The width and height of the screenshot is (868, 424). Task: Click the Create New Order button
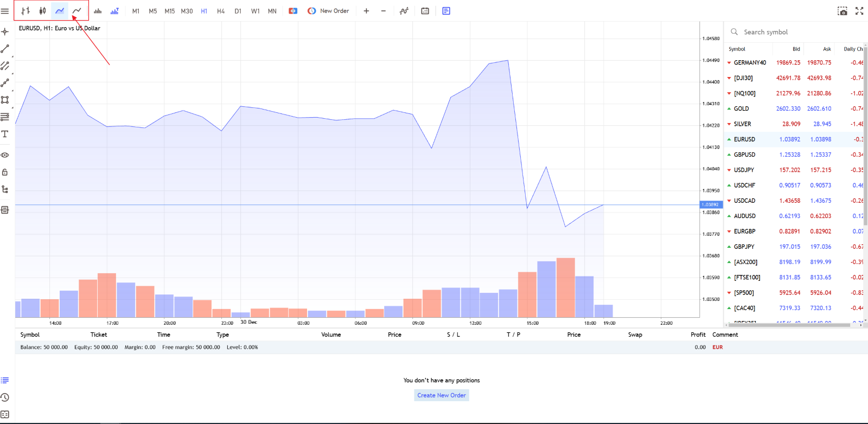click(442, 395)
